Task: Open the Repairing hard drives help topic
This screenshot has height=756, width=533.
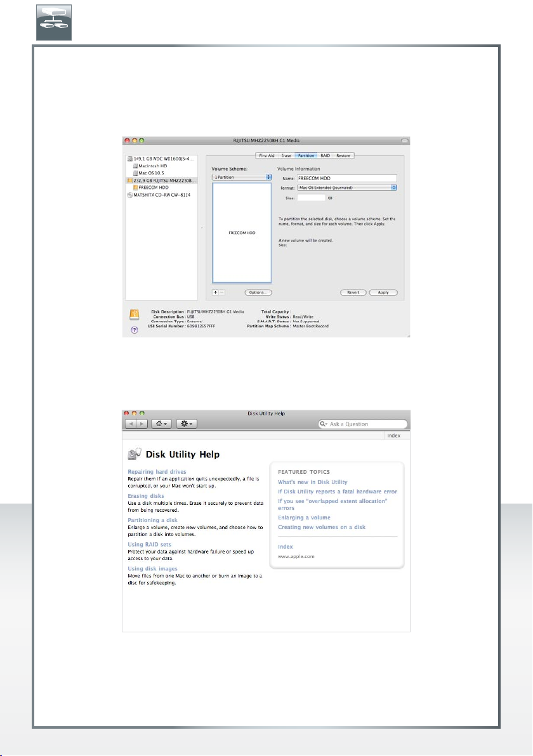Action: point(157,471)
